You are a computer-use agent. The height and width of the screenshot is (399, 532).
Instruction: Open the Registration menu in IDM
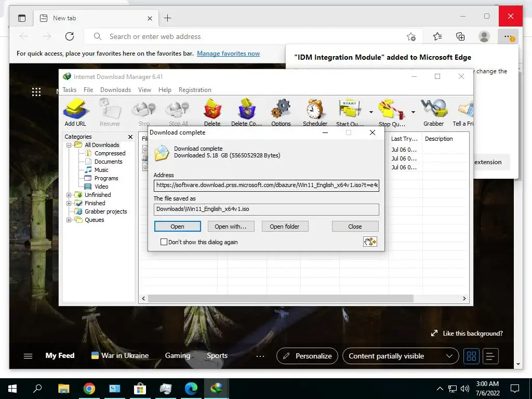click(x=195, y=90)
